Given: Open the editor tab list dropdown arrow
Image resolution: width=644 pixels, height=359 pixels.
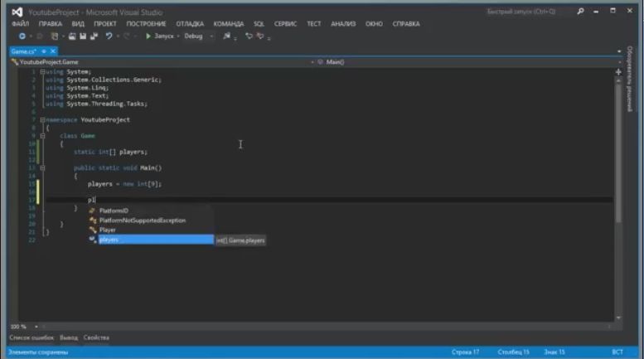Looking at the screenshot, I should click(619, 51).
